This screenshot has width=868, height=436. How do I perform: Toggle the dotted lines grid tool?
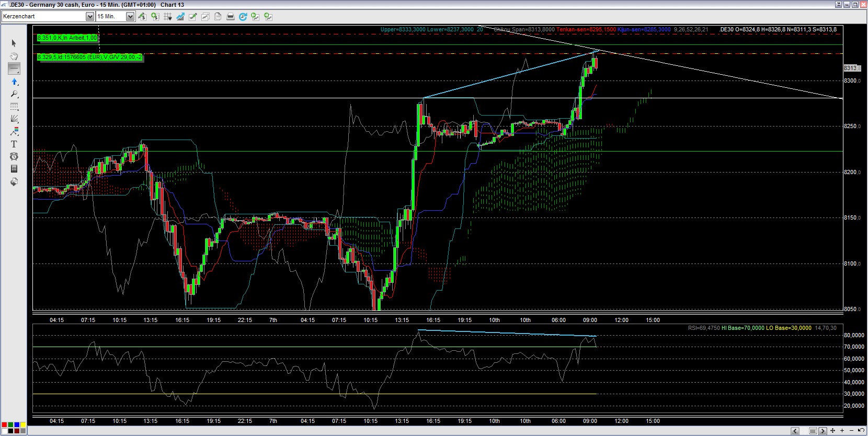click(x=14, y=107)
